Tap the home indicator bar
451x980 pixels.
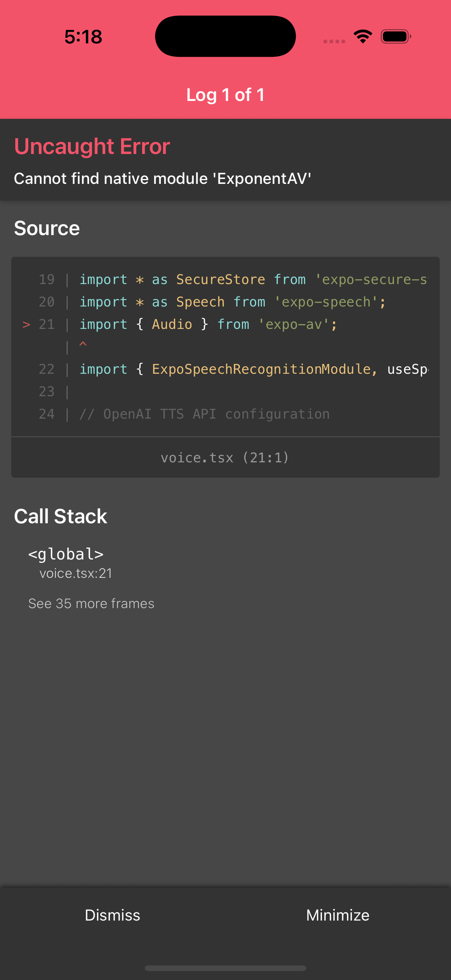[x=225, y=968]
